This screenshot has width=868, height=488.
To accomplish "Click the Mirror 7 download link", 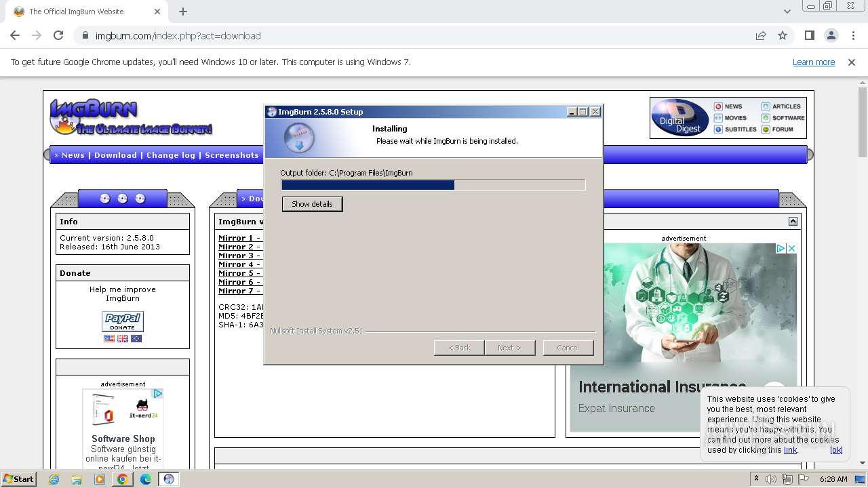I will (239, 291).
